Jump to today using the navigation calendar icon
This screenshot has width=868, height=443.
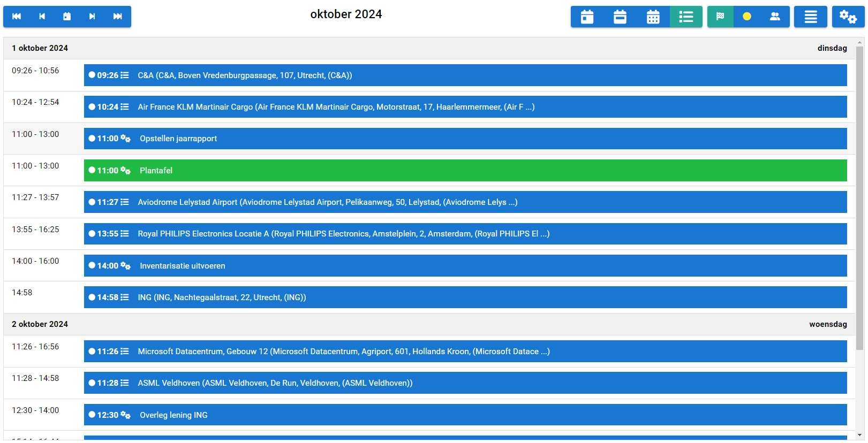pos(67,17)
